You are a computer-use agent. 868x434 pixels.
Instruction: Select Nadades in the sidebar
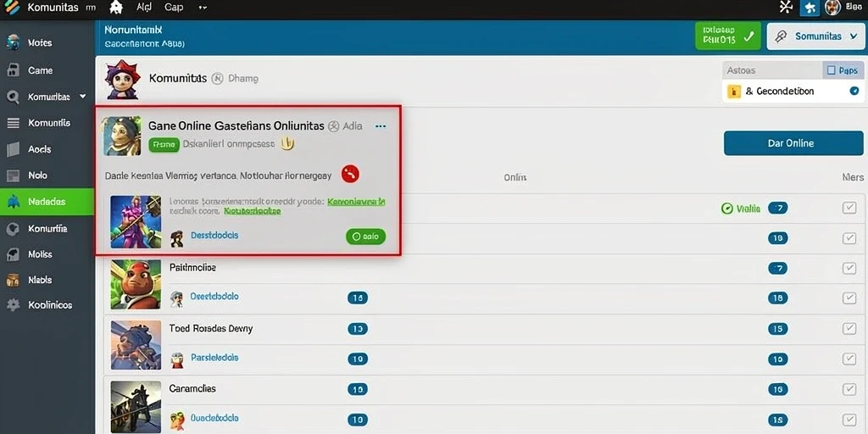[x=47, y=202]
